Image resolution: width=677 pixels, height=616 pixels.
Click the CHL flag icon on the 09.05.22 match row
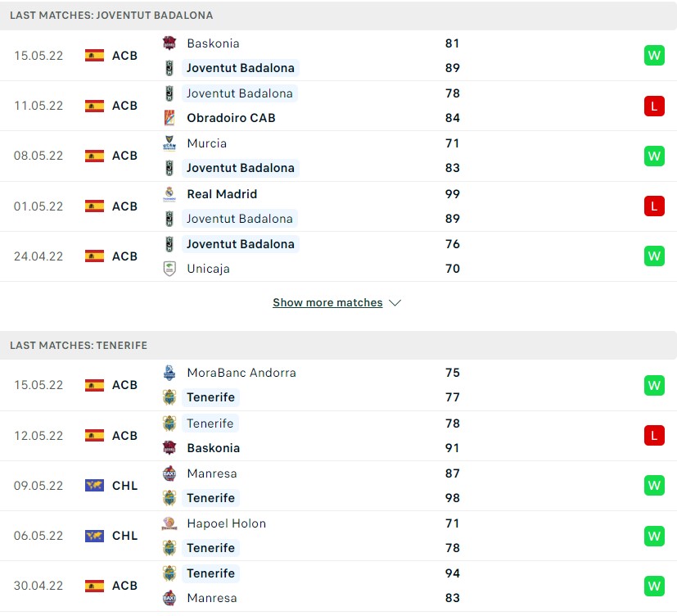click(x=95, y=486)
